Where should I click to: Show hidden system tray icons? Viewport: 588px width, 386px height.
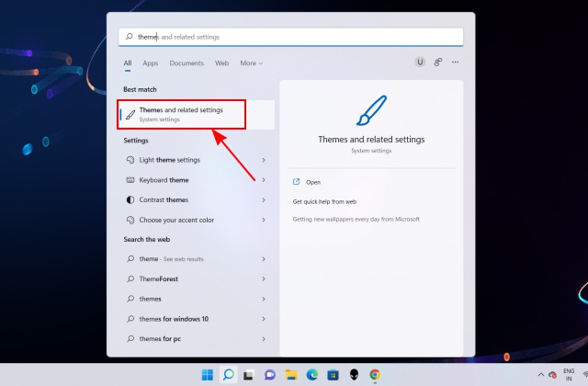pos(541,374)
